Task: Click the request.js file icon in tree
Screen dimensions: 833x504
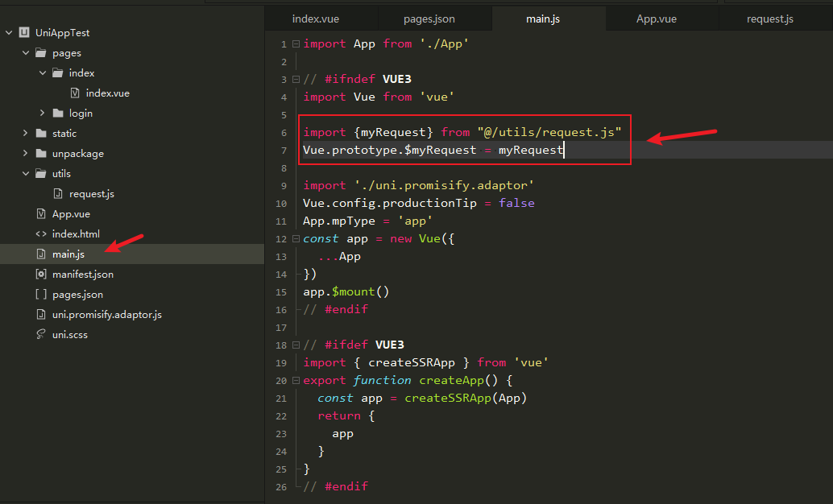Action: click(x=58, y=194)
